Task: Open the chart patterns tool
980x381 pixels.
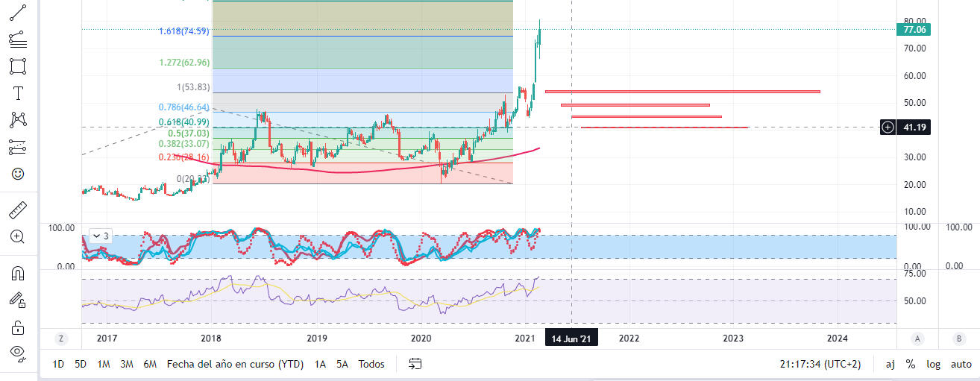Action: click(x=17, y=119)
